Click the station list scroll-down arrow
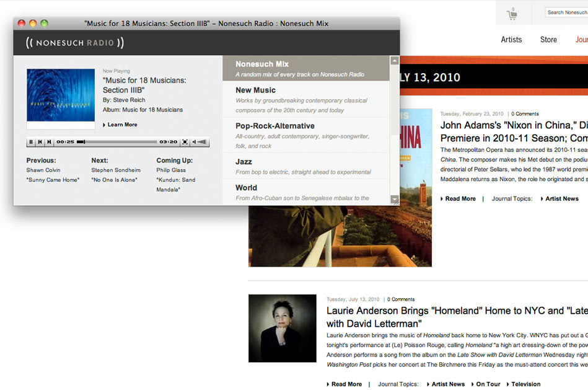The width and height of the screenshot is (588, 390). click(395, 199)
